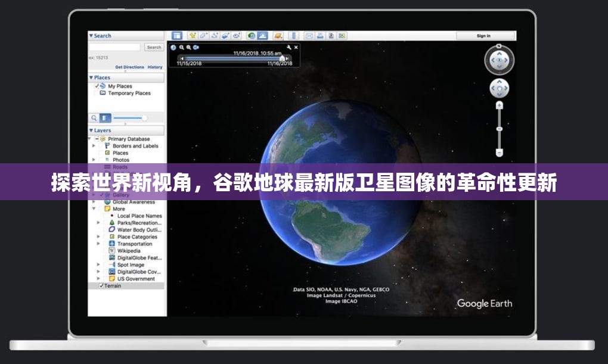Toggle the sunlight icon in the toolbar
The height and width of the screenshot is (364, 608).
262,36
